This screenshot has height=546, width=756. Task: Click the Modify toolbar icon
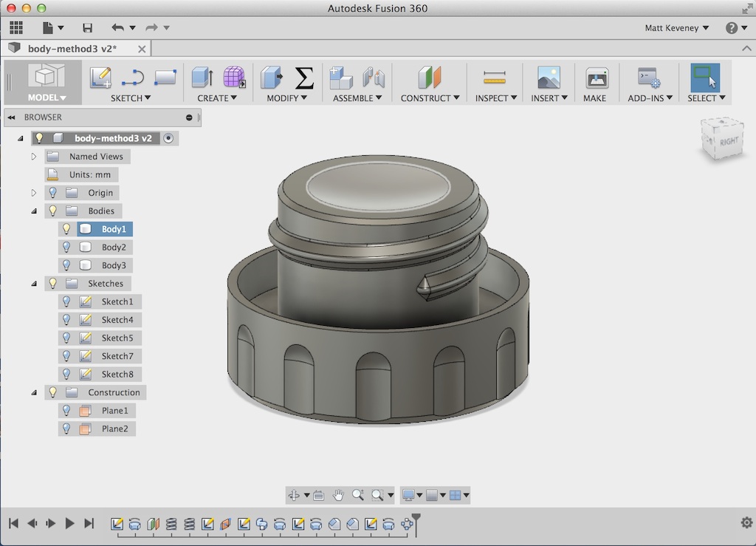[271, 78]
